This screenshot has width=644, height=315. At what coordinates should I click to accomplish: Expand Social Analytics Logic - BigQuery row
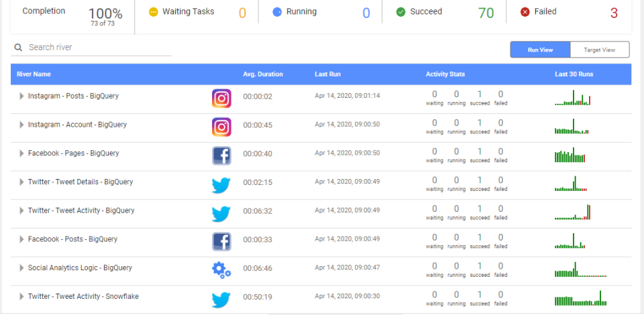(x=21, y=268)
